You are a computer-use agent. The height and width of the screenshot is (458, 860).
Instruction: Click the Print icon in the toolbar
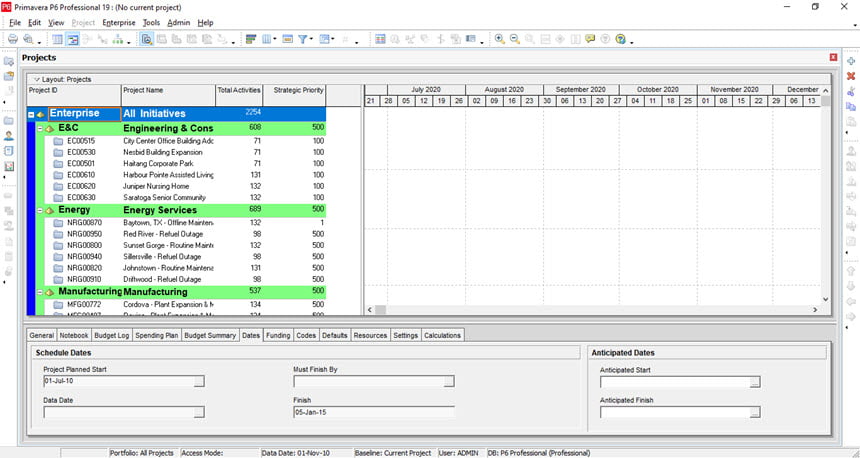coord(13,39)
